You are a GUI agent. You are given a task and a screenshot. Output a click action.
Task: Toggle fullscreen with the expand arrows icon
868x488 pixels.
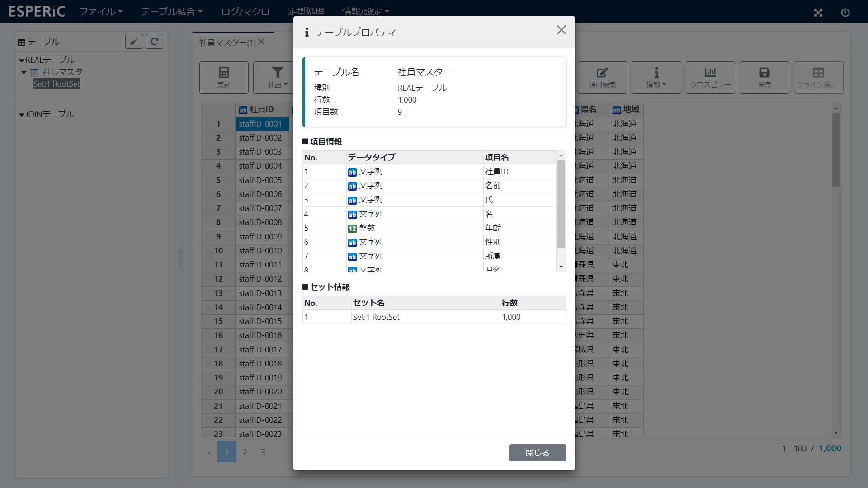818,13
